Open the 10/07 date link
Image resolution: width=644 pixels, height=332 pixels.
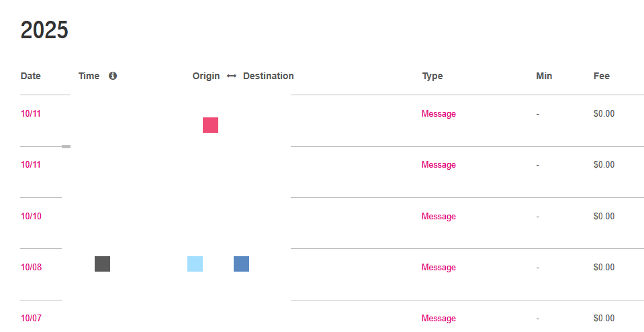pos(31,318)
